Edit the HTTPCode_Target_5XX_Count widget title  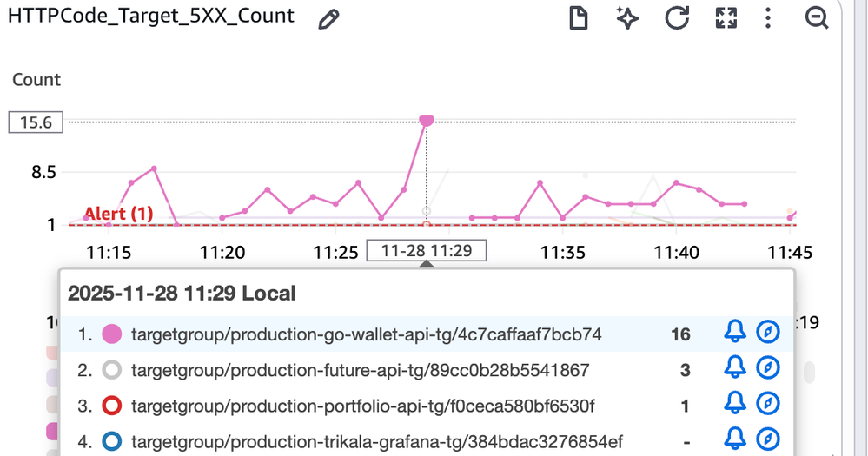(328, 19)
